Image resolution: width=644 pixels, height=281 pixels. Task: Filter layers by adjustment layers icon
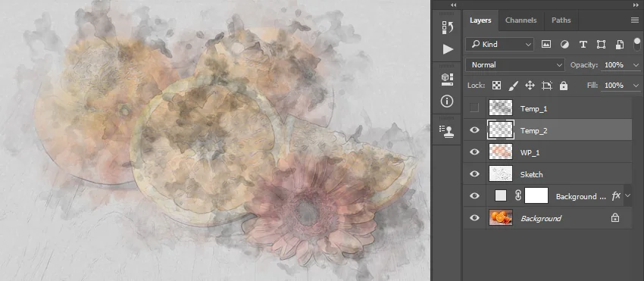point(564,45)
